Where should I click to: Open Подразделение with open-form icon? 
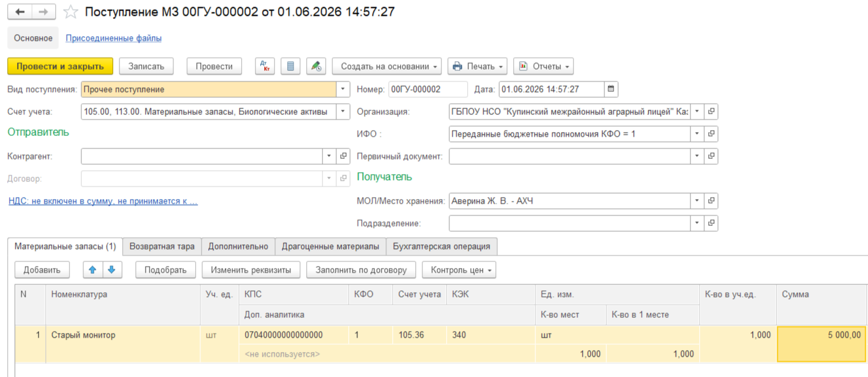click(x=711, y=223)
